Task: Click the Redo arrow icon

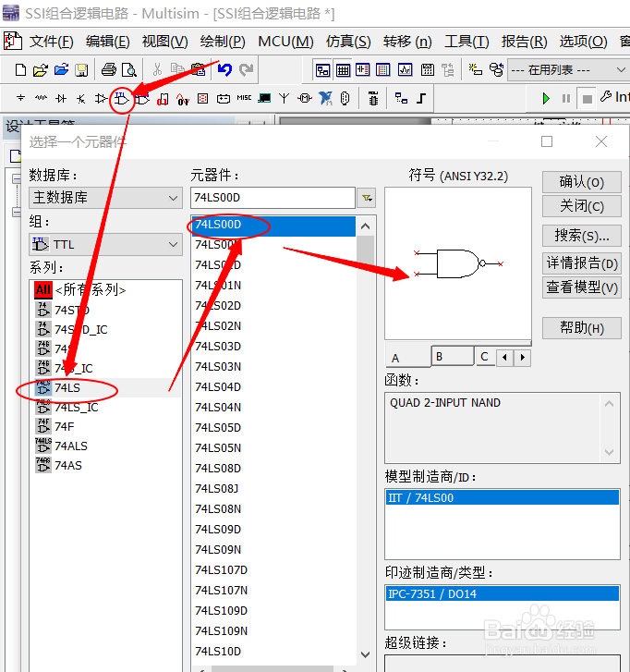Action: [x=246, y=69]
